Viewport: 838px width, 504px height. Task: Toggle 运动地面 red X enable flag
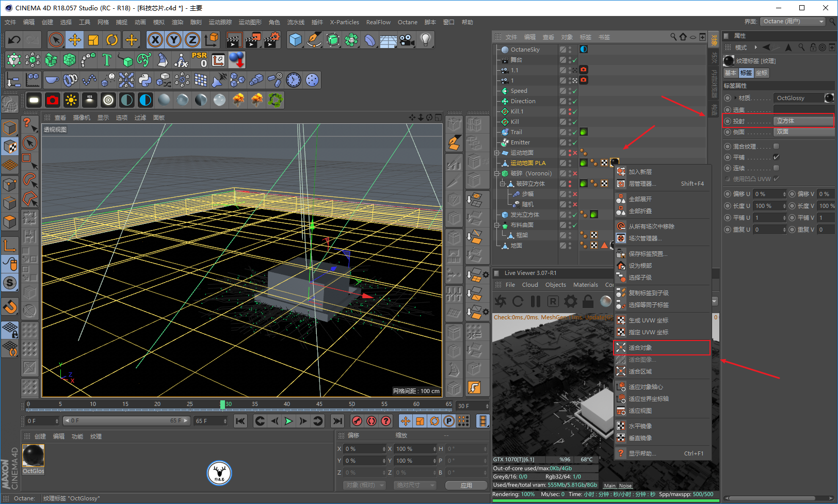click(574, 153)
